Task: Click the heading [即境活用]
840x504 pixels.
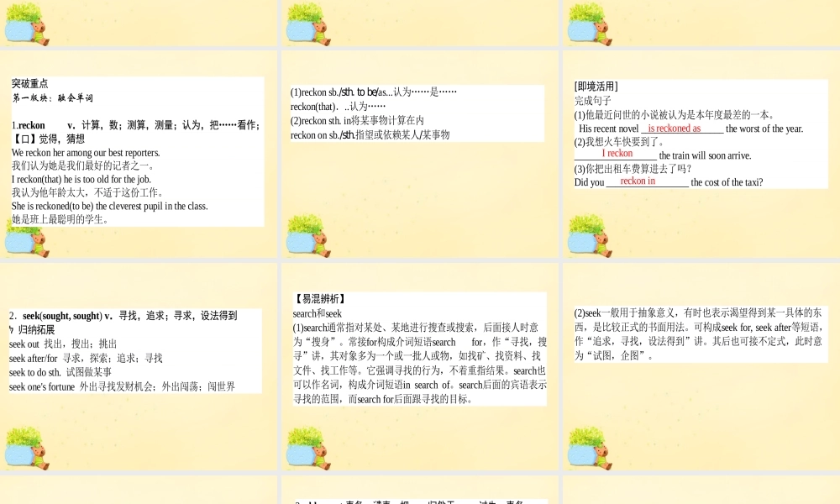Action: pos(596,87)
